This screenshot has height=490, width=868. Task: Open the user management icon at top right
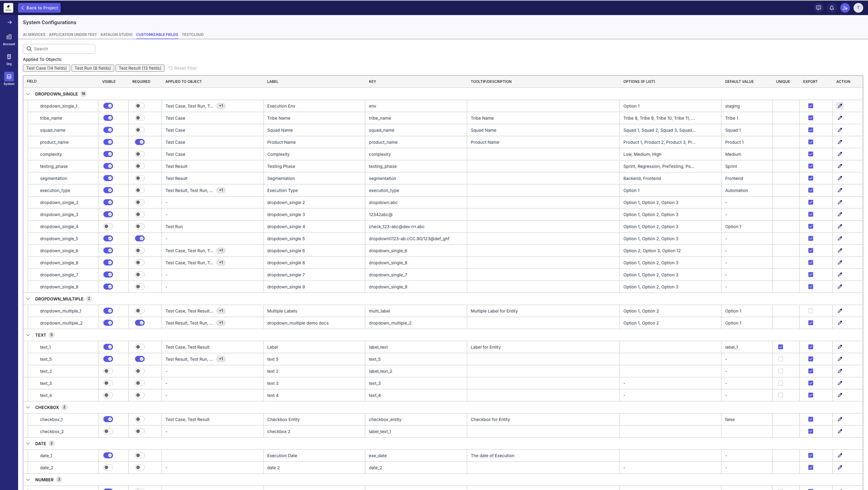844,8
